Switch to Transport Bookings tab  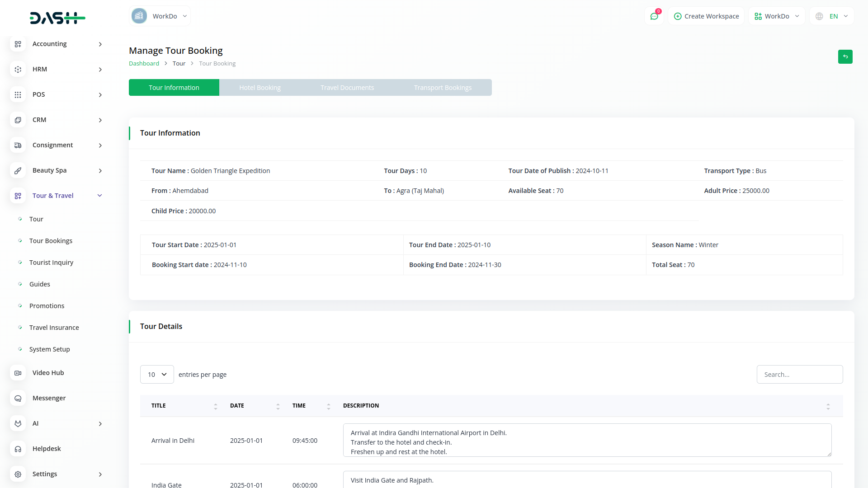(x=442, y=88)
